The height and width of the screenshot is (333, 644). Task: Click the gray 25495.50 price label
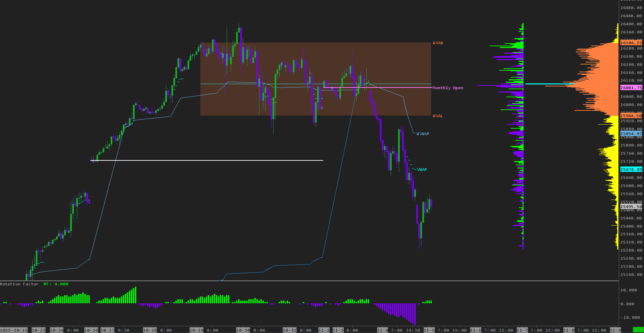coord(631,206)
